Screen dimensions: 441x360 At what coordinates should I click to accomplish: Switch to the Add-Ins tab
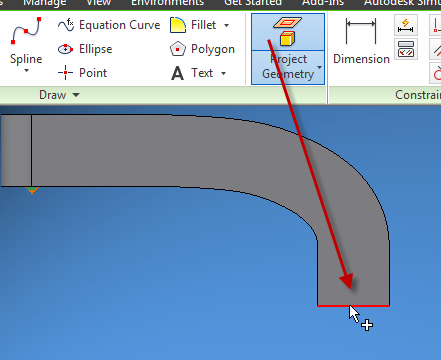point(323,3)
